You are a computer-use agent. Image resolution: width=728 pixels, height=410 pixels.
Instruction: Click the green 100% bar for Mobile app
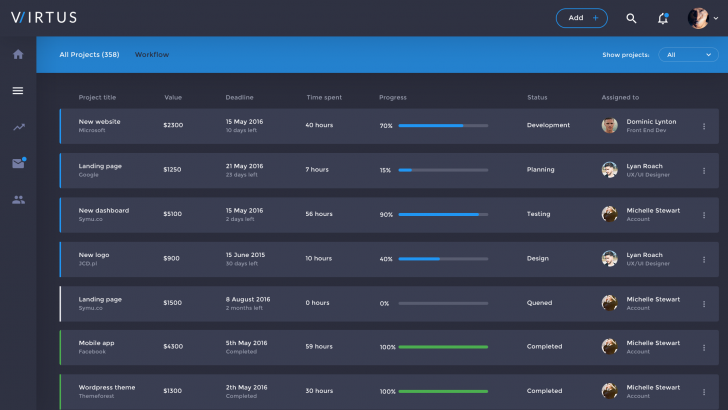pyautogui.click(x=443, y=347)
